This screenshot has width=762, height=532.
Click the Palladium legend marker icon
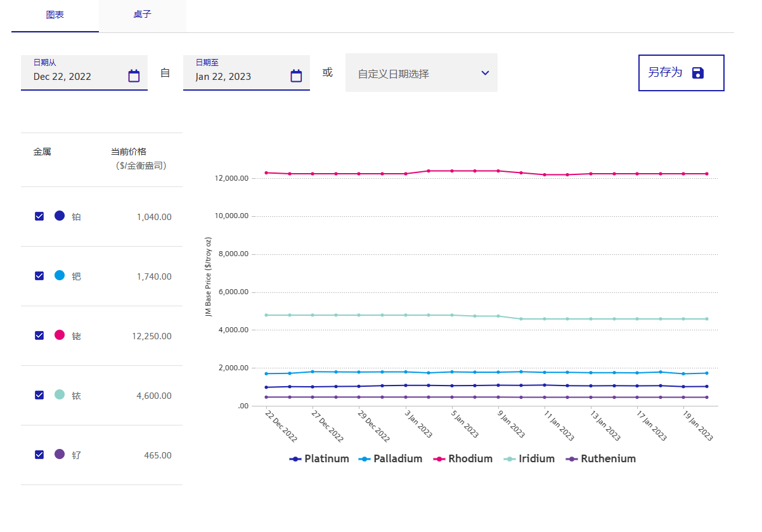pos(364,459)
